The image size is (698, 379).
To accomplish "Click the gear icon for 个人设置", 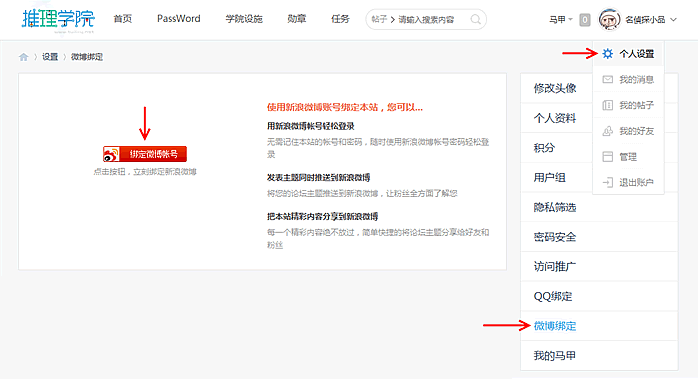I will 608,54.
